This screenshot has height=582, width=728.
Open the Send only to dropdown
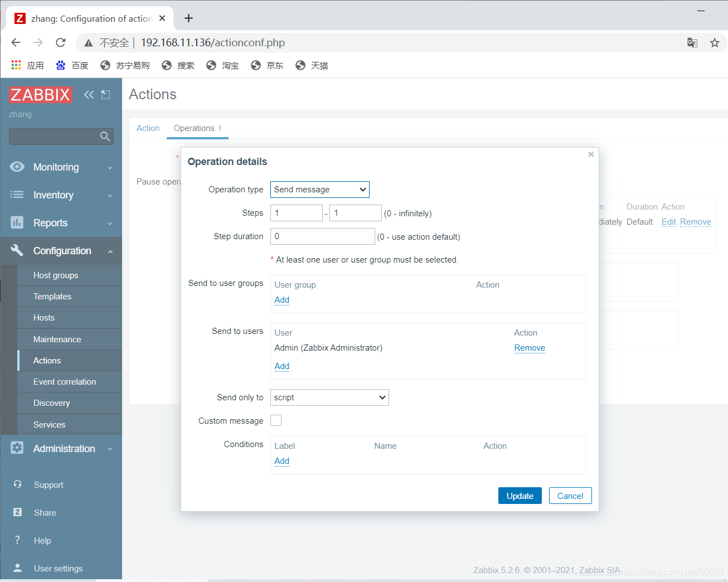(329, 397)
